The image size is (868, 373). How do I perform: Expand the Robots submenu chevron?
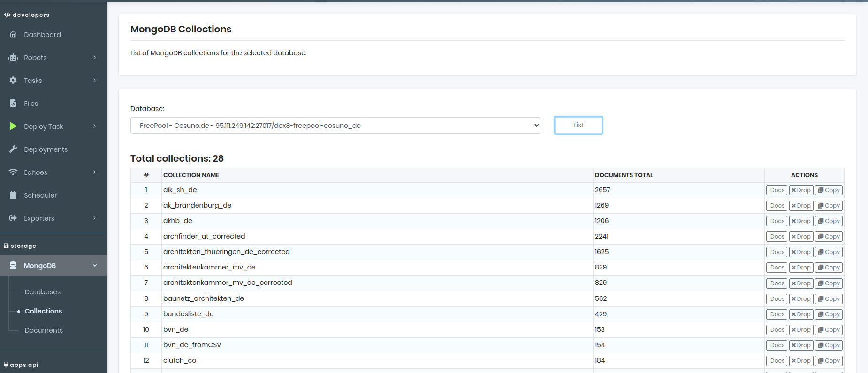point(95,58)
